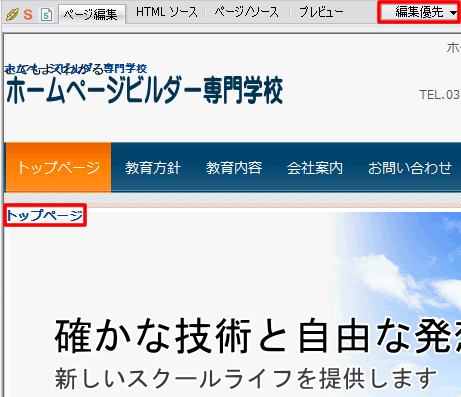Click the TEL.03 phone number text
Viewport: 461px width, 397px height.
coord(440,95)
